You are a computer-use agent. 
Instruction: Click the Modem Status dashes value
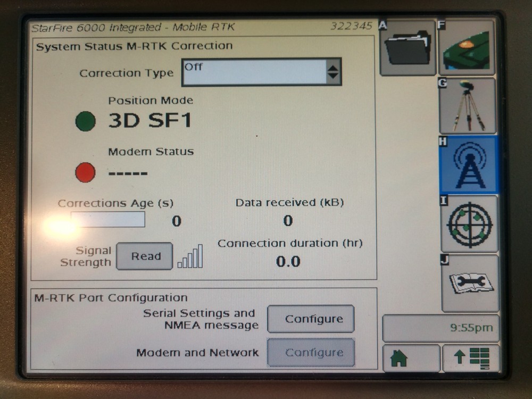(128, 173)
